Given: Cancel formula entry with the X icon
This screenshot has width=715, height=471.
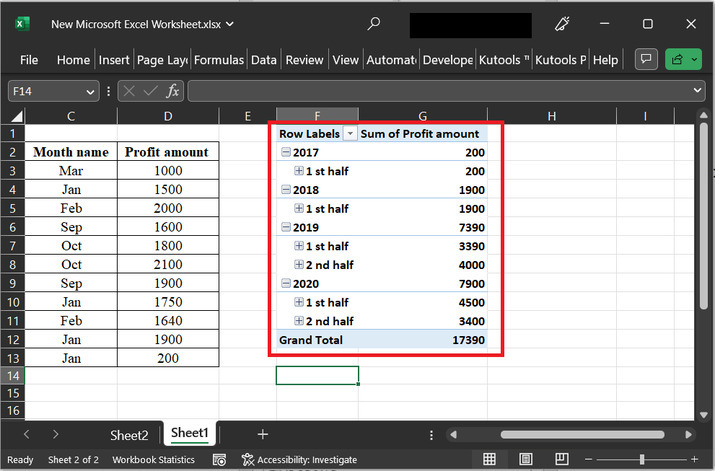Looking at the screenshot, I should pyautogui.click(x=129, y=91).
